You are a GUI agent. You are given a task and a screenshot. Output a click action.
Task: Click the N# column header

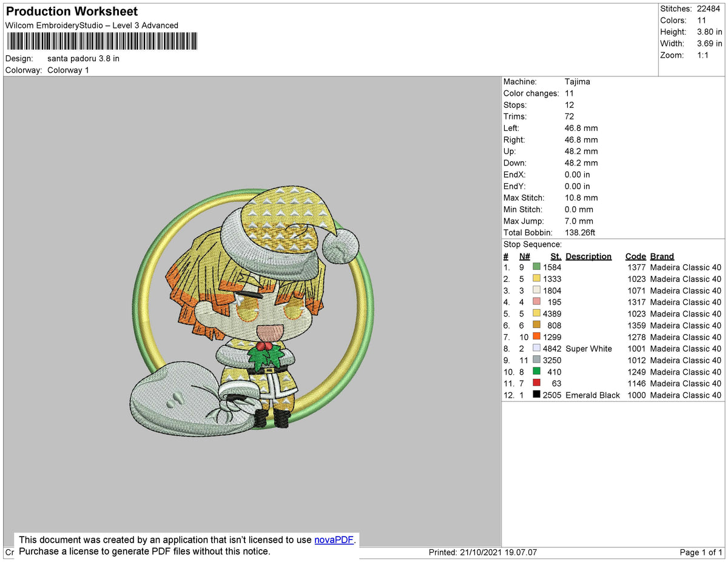524,256
